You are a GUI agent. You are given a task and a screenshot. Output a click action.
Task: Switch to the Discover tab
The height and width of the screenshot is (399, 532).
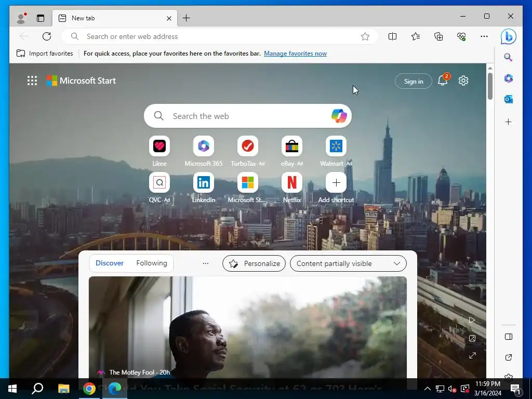[x=110, y=263]
